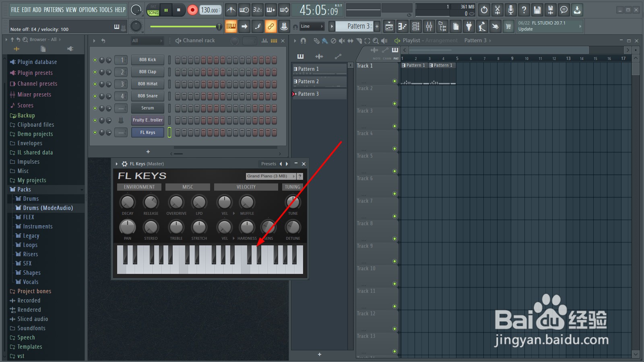Mute the Serum channel green LED
Screen dimensions: 644x362
(x=95, y=108)
